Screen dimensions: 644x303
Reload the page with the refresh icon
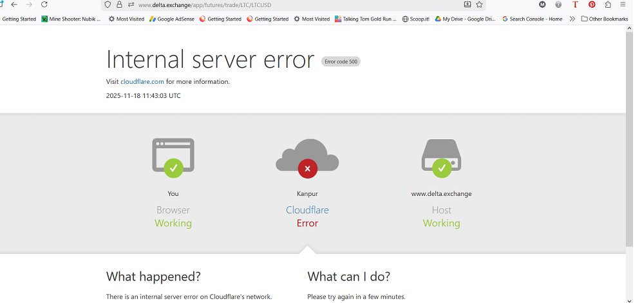point(44,5)
